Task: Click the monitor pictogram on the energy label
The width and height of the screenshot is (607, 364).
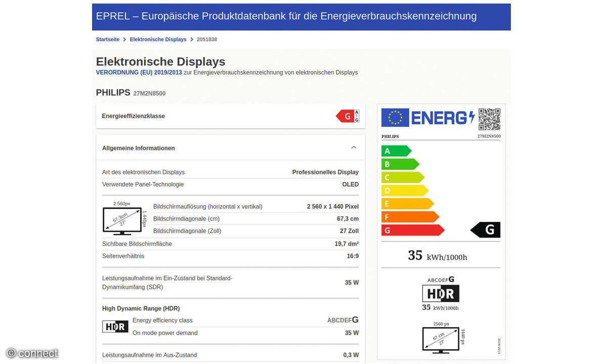Action: pyautogui.click(x=440, y=339)
